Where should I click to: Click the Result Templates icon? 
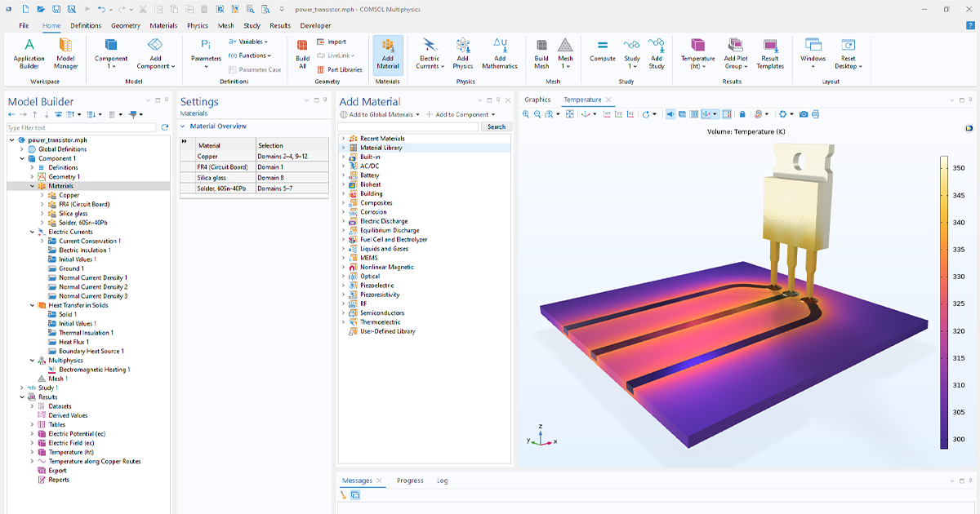pyautogui.click(x=768, y=54)
